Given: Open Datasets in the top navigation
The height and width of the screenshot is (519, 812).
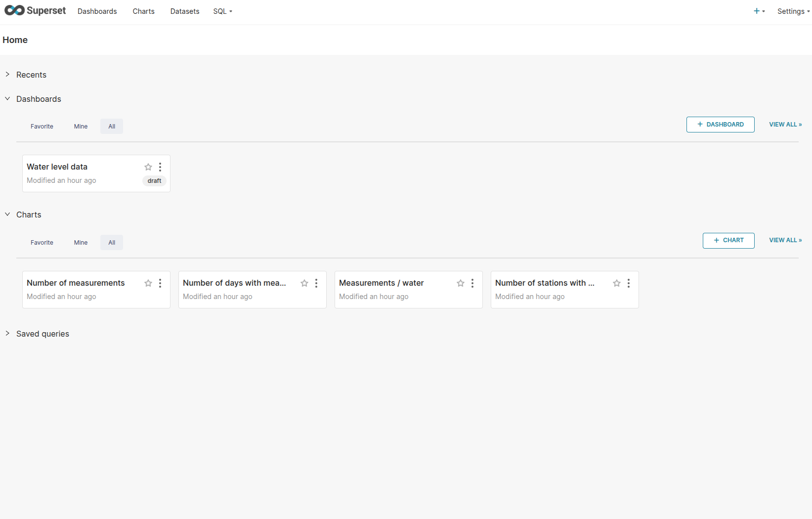Looking at the screenshot, I should point(185,11).
